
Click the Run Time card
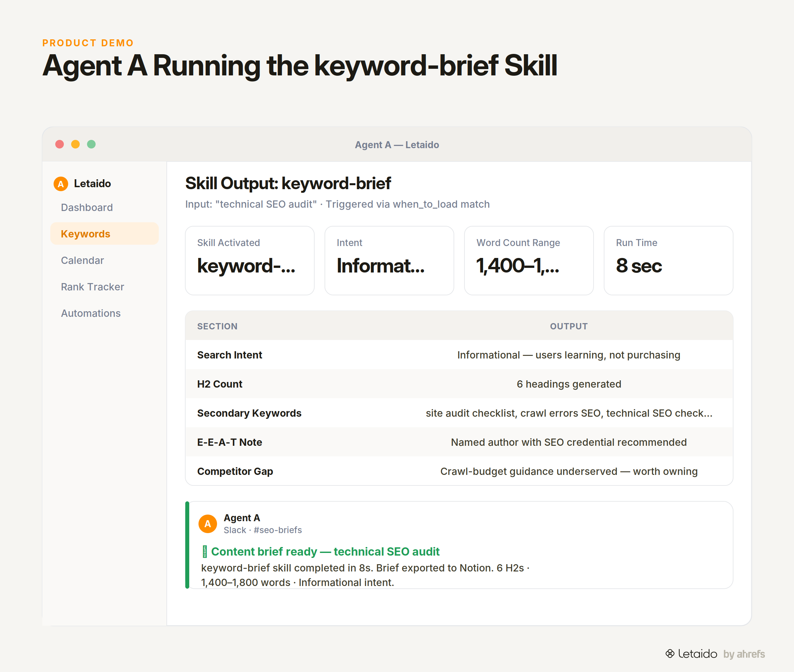tap(668, 261)
